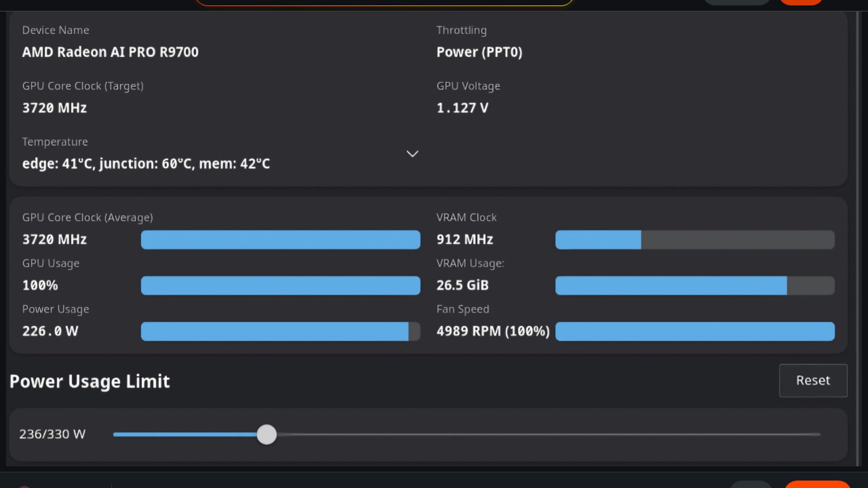Image resolution: width=868 pixels, height=488 pixels.
Task: Click the VRAM Usage progress bar
Action: point(695,286)
